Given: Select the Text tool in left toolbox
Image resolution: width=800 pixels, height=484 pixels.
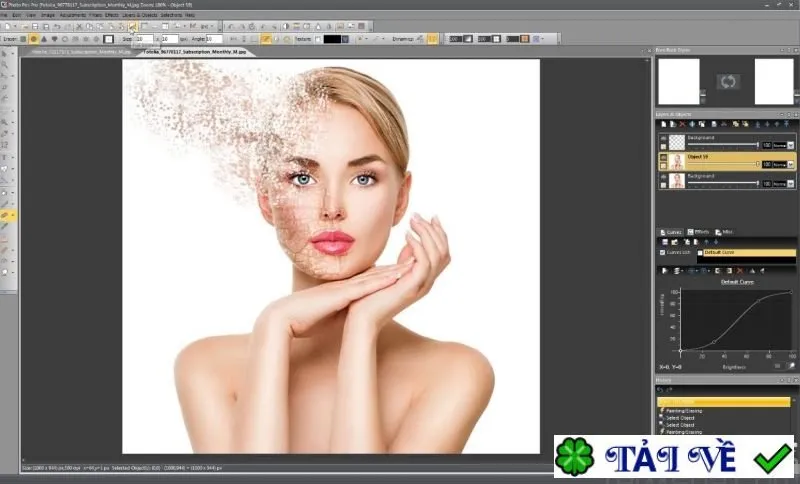Looking at the screenshot, I should pyautogui.click(x=4, y=157).
